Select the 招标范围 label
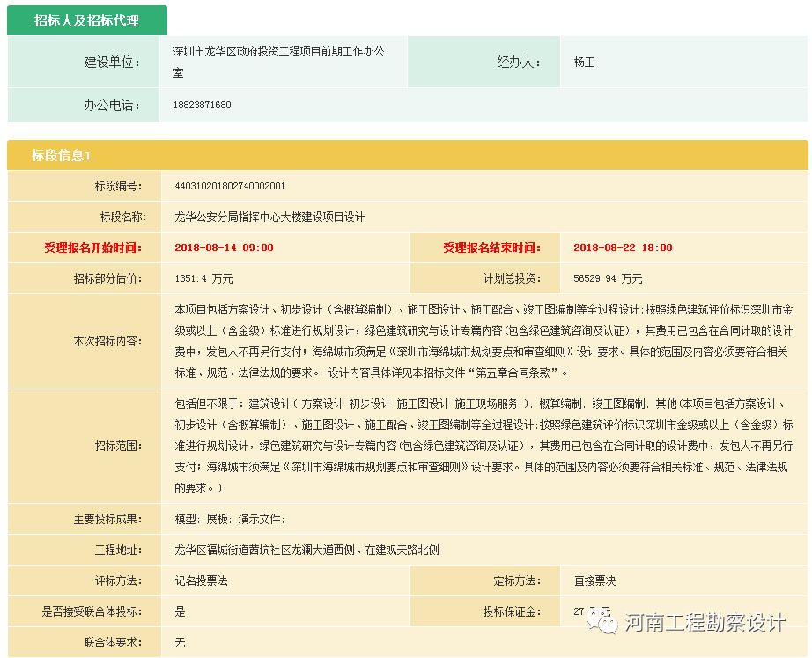Screen dimensions: 812x658 [x=118, y=446]
